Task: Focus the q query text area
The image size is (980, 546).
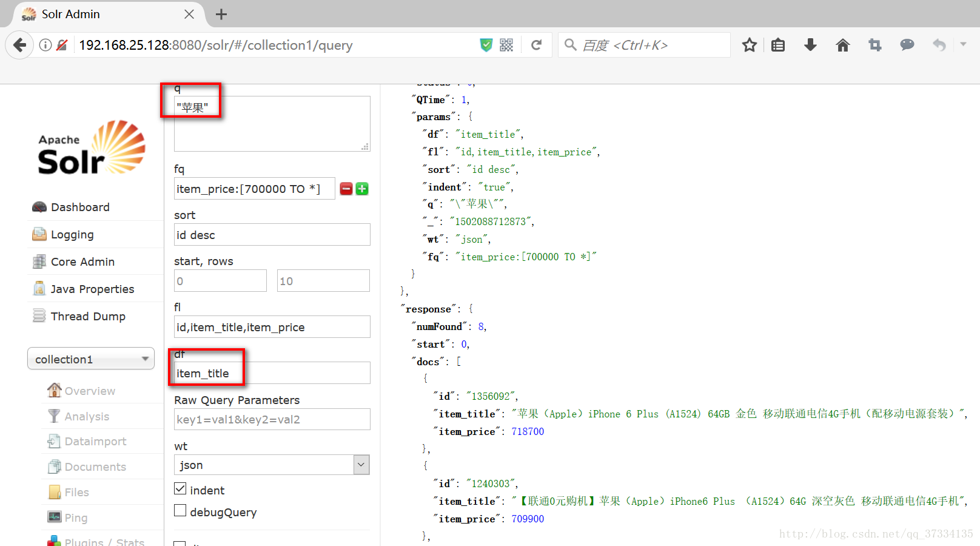Action: tap(272, 124)
